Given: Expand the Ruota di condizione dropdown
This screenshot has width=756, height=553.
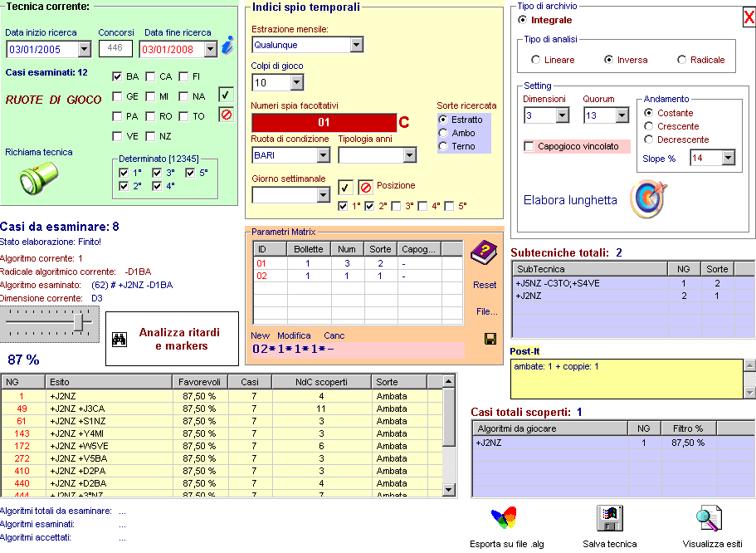Looking at the screenshot, I should 323,155.
